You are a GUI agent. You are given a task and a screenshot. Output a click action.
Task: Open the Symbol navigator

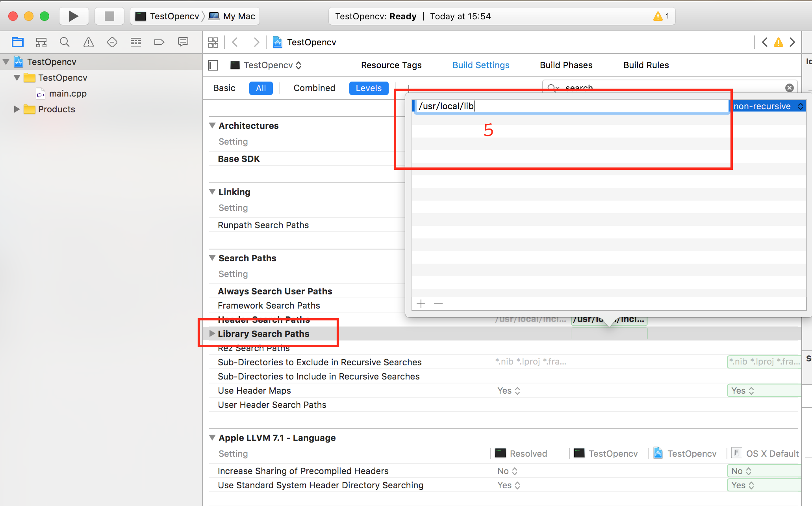(41, 42)
